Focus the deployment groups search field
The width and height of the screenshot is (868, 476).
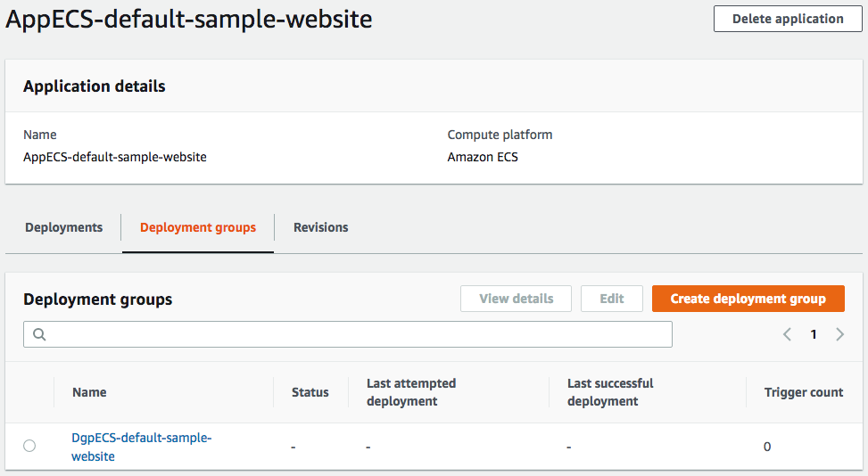(357, 335)
